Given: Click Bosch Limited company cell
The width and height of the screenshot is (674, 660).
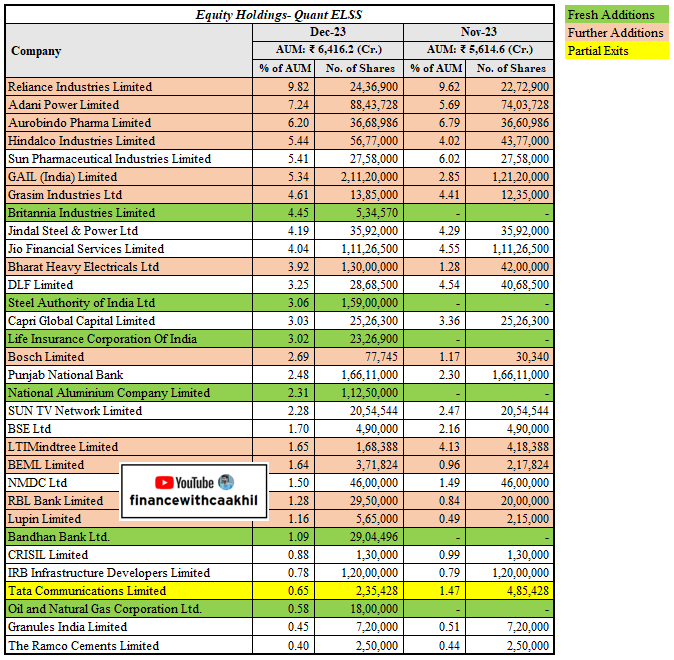Looking at the screenshot, I should (129, 357).
